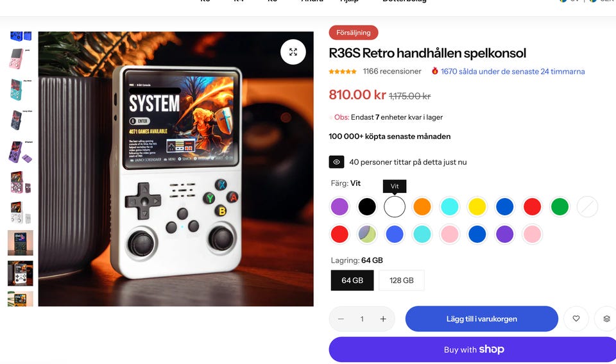Open the pink console thumbnail
616x364 pixels.
pos(19,59)
